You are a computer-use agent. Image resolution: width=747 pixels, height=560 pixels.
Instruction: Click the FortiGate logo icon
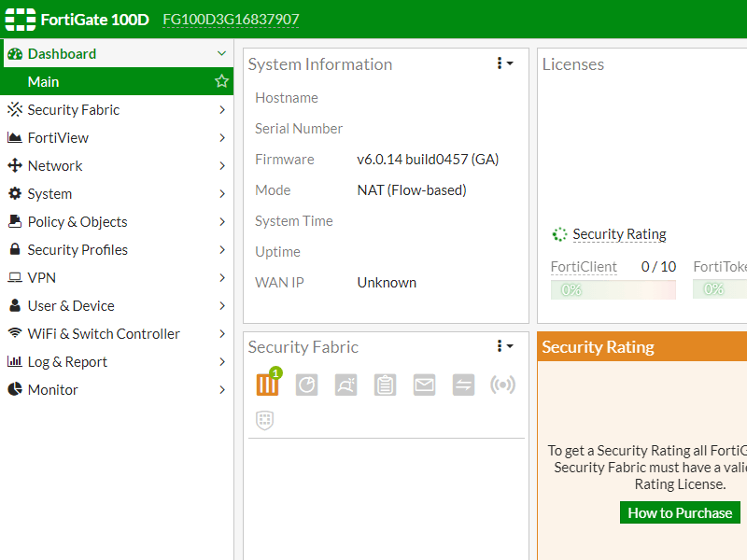point(20,19)
